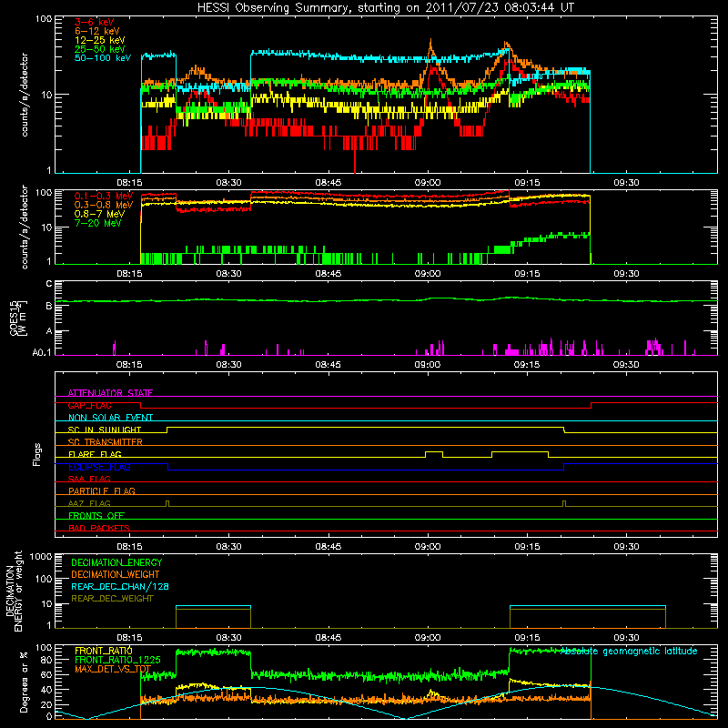Click the 09:00 tick under the decimation panel

tap(428, 638)
